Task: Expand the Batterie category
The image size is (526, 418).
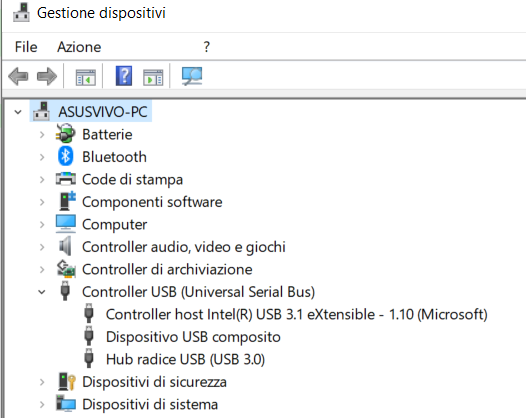Action: point(42,135)
